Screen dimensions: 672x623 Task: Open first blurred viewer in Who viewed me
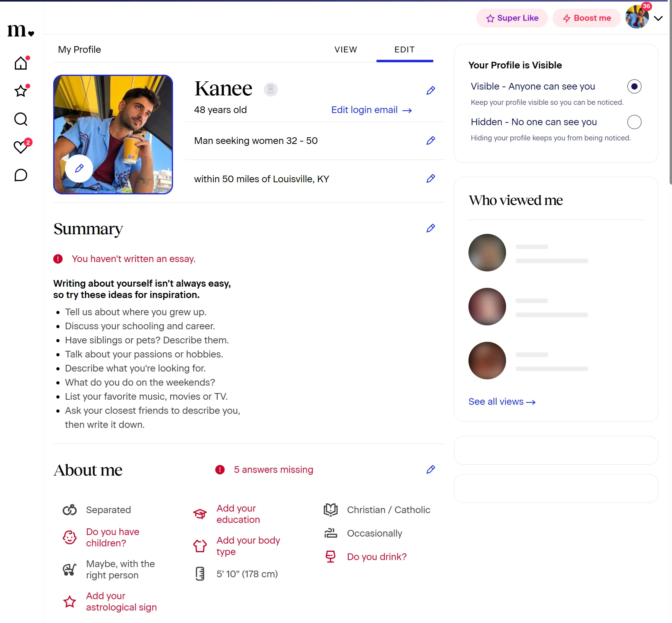[487, 253]
